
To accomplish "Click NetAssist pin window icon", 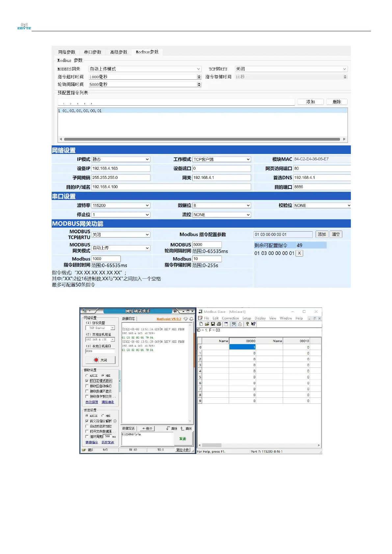I will click(x=175, y=311).
